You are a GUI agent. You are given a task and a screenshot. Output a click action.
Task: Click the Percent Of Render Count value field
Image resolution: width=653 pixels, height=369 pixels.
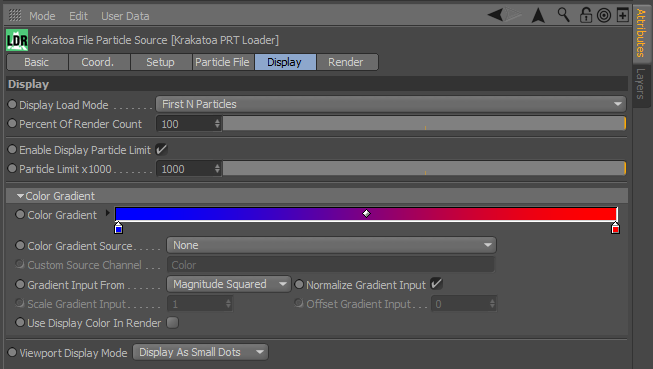(x=186, y=124)
